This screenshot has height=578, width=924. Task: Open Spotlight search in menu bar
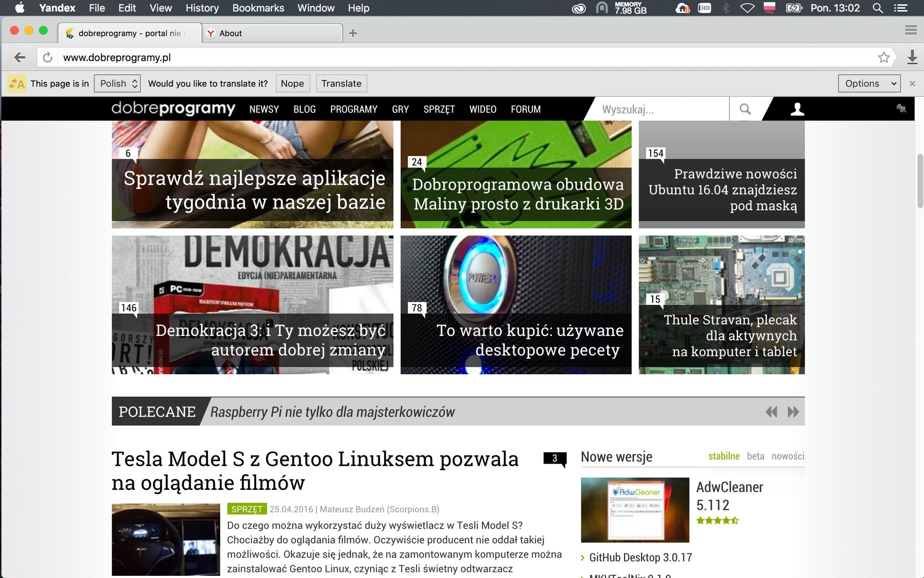(878, 8)
